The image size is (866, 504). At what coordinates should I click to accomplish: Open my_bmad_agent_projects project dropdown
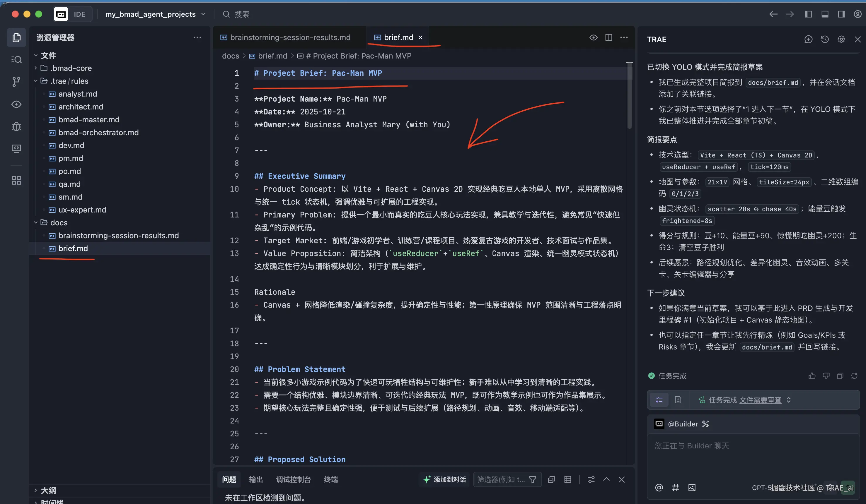(155, 14)
